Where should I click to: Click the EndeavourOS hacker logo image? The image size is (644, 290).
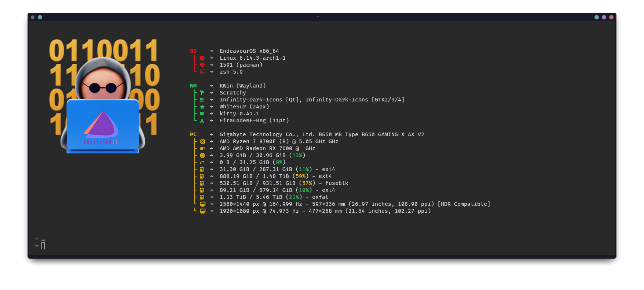[x=104, y=96]
